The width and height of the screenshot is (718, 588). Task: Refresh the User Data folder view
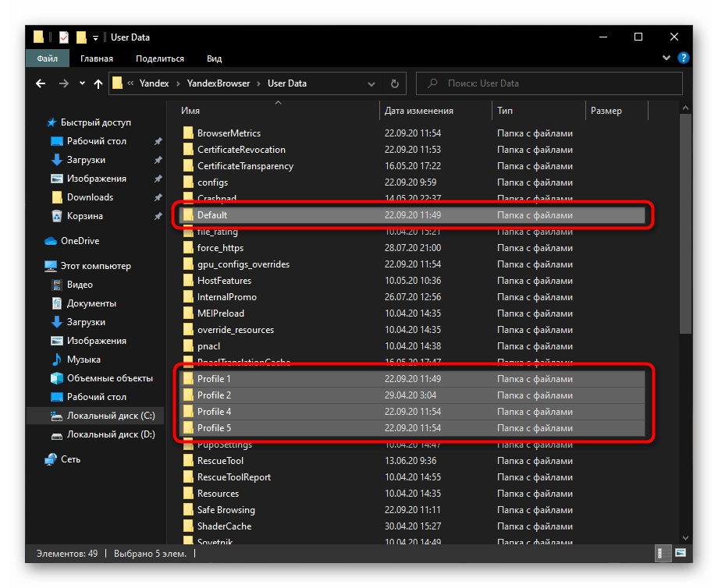395,83
